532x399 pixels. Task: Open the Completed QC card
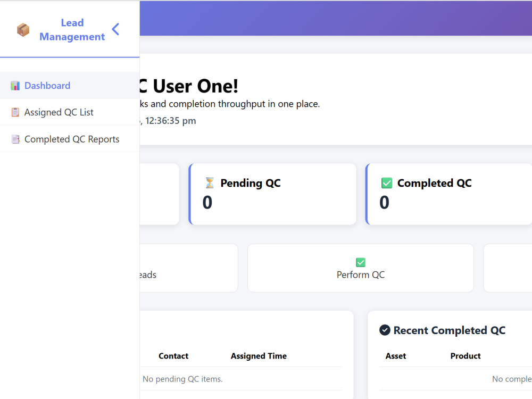pos(448,194)
